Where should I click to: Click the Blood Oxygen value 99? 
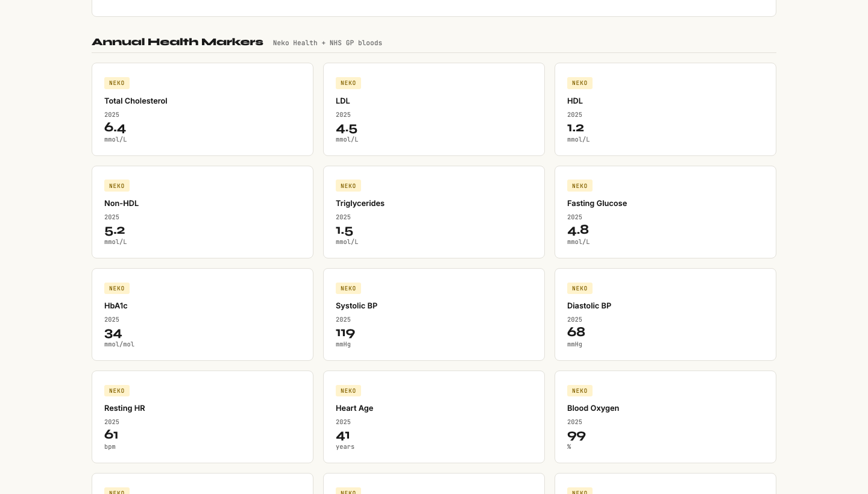tap(576, 435)
